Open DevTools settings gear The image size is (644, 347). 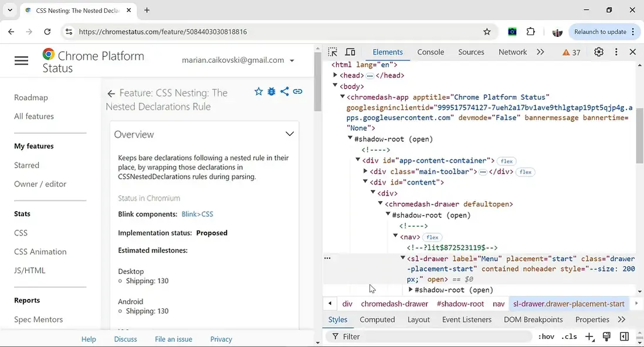598,52
